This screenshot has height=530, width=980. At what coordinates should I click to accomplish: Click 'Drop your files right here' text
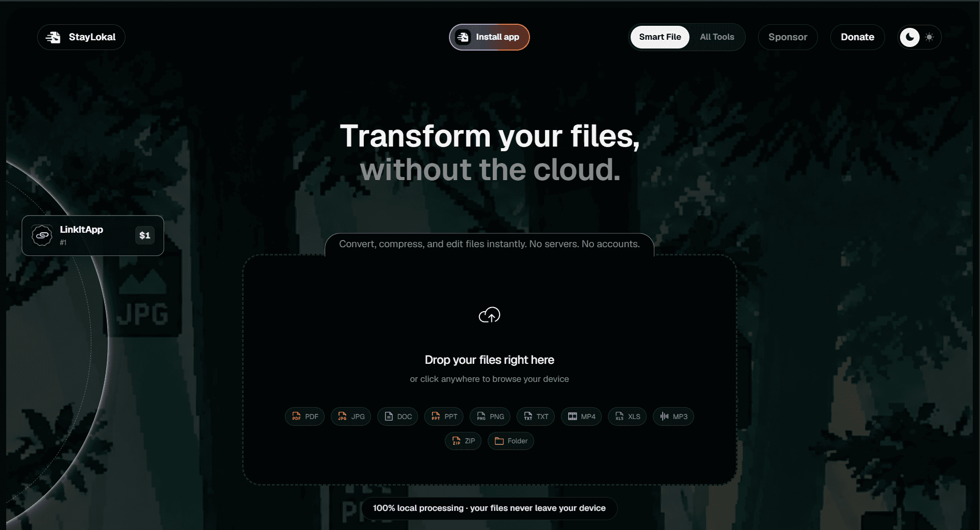(489, 360)
